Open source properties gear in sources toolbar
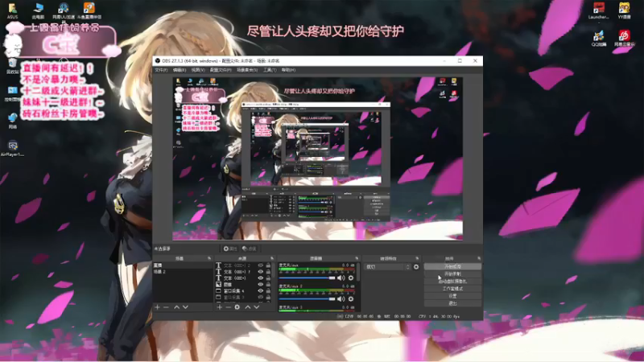This screenshot has width=644, height=362. [237, 307]
